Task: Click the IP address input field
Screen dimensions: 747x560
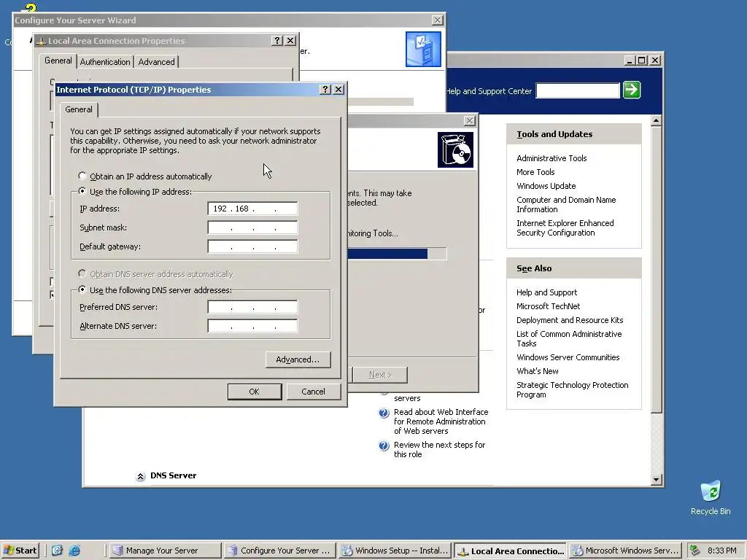Action: pos(252,209)
